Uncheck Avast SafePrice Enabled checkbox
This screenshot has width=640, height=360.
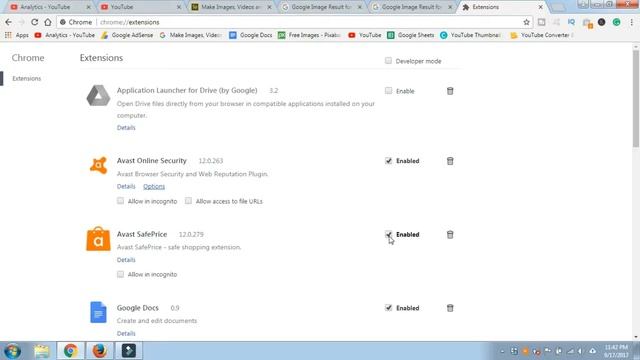388,234
